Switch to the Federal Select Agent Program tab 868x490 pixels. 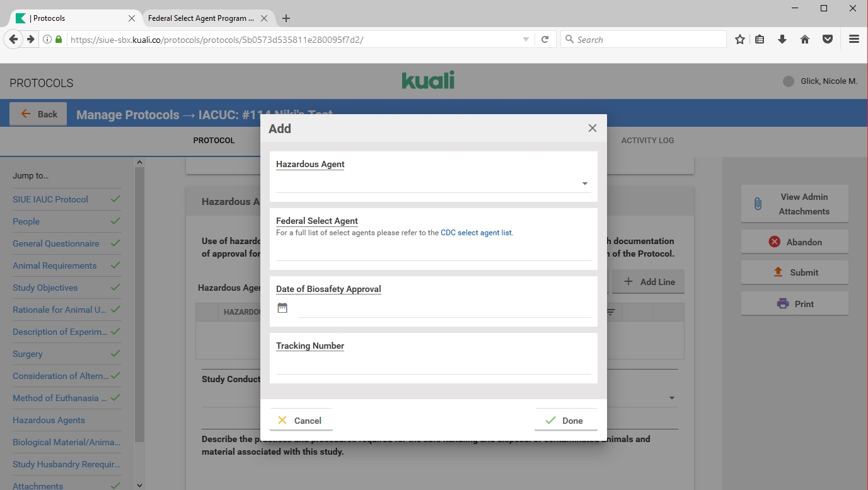pos(200,18)
